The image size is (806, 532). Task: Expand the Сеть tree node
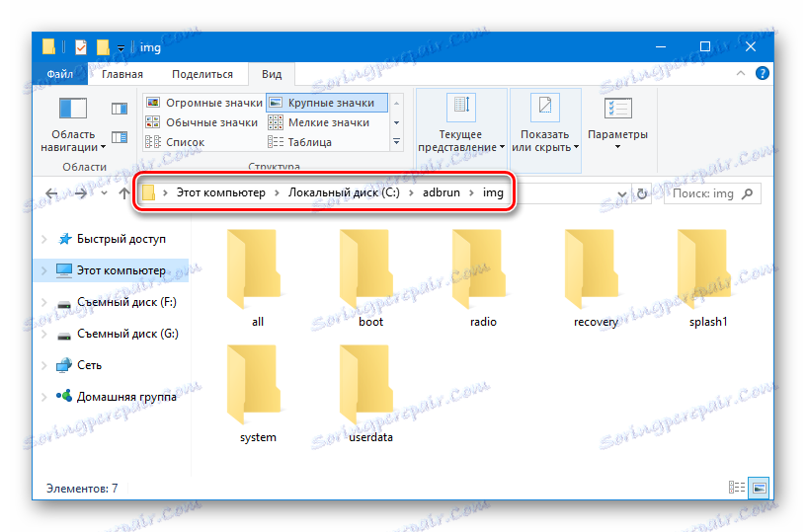[x=44, y=365]
